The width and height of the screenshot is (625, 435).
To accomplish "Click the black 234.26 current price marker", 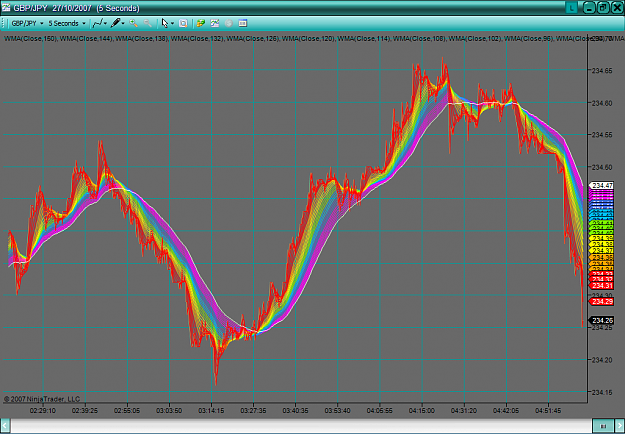I will click(602, 321).
